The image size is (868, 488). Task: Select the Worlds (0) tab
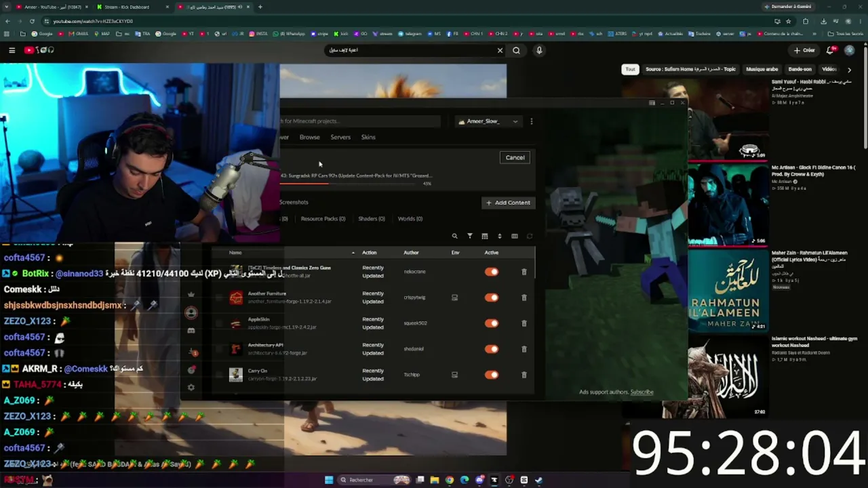pos(410,219)
